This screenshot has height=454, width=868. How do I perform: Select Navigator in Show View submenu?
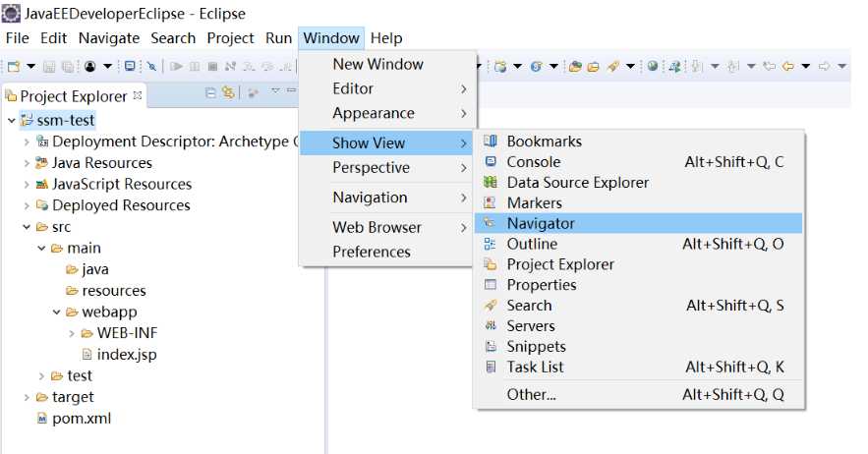pos(639,224)
